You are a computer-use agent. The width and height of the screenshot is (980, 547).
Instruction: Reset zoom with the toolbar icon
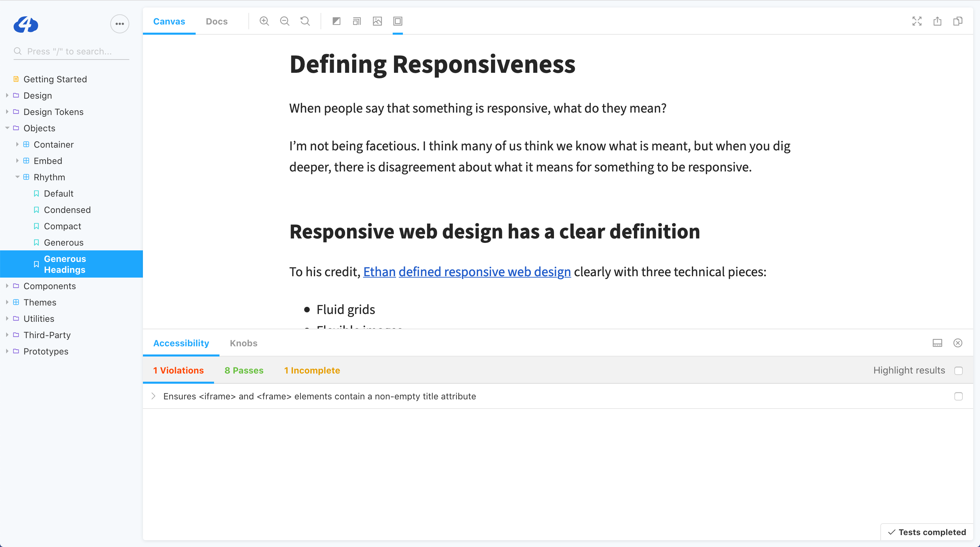[x=305, y=21]
